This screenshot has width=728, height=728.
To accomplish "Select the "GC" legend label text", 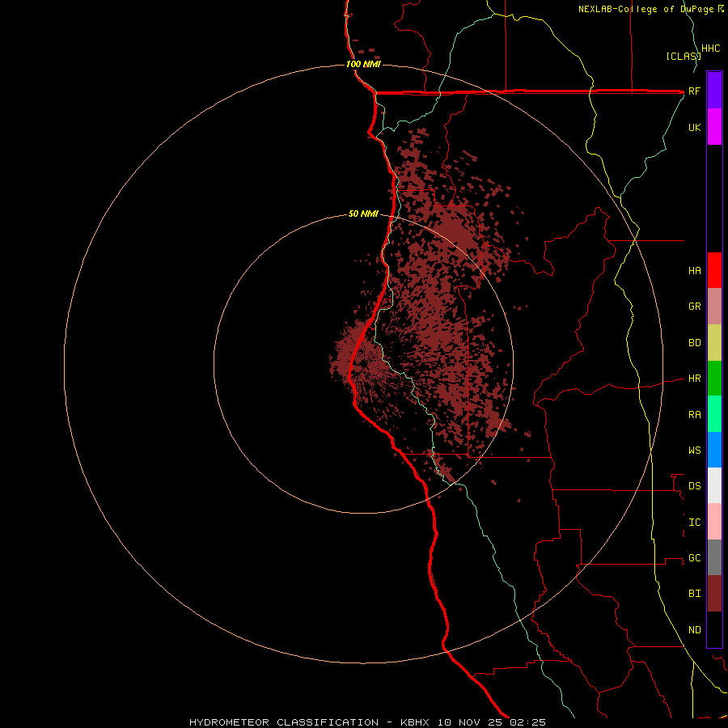I will pos(694,558).
